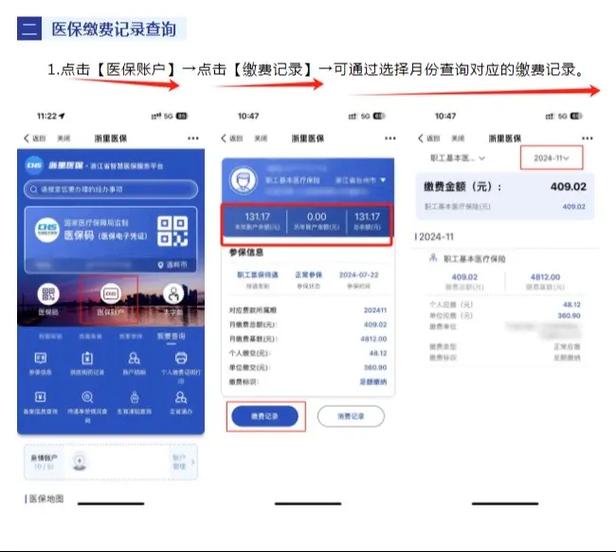Tap the 医保码 QR icon below the card
Viewport: 616px width, 552px height.
48,294
